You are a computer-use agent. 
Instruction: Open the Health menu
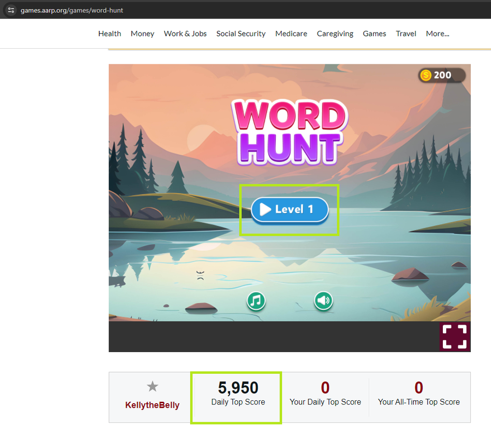click(110, 33)
